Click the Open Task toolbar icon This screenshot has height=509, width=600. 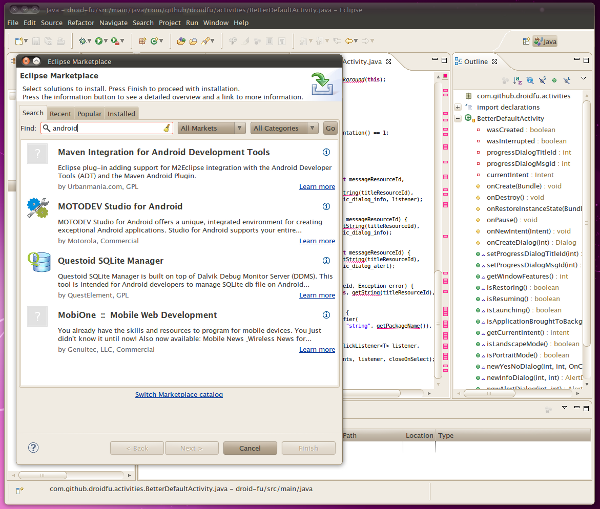[193, 41]
